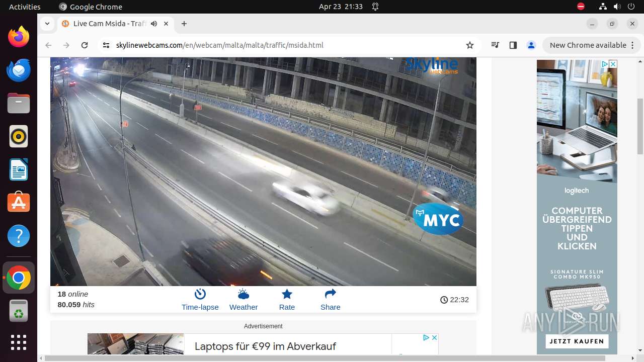Open Rhythmbox from the dock
644x362 pixels.
[x=19, y=136]
